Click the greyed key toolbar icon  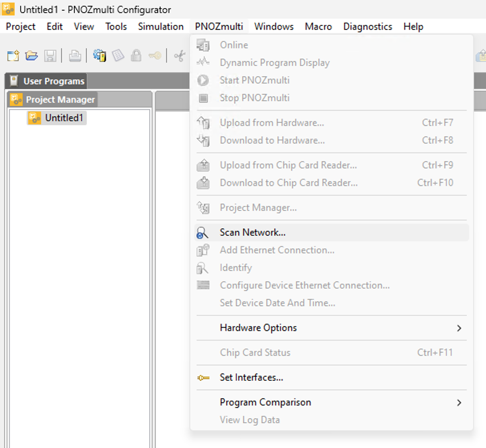[155, 55]
